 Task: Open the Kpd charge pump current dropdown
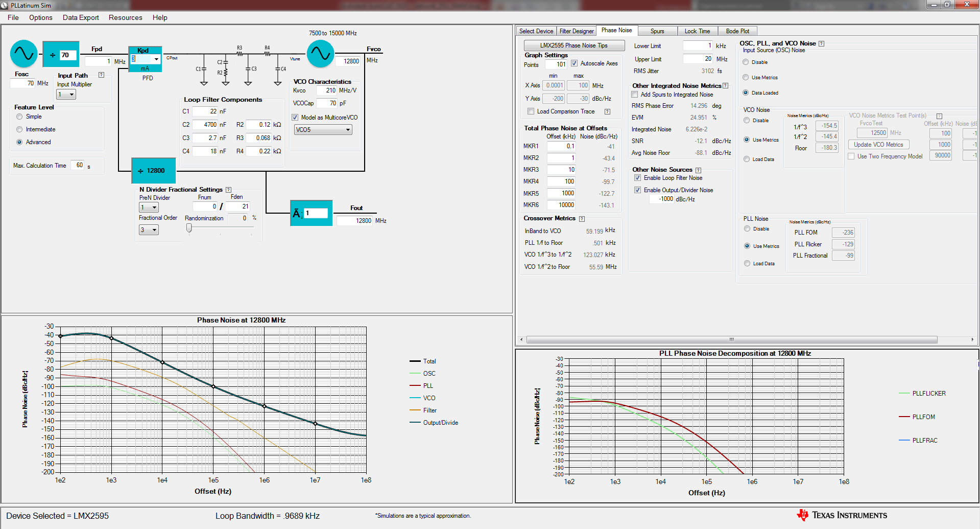pos(156,59)
